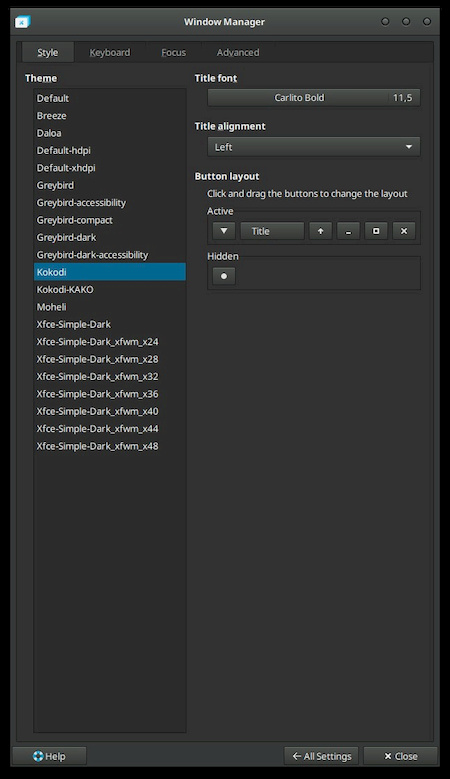Click the menu triangle button in Active layout
The image size is (450, 779).
[224, 231]
